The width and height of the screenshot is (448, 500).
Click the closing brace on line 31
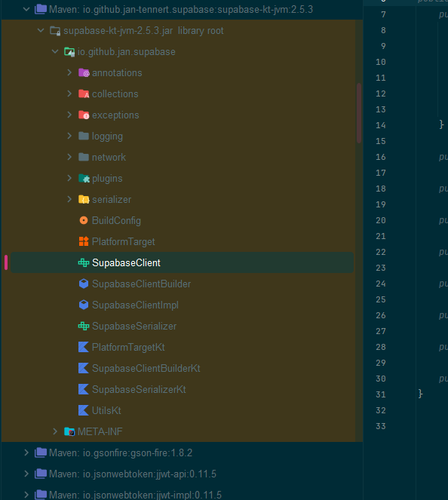pos(421,394)
